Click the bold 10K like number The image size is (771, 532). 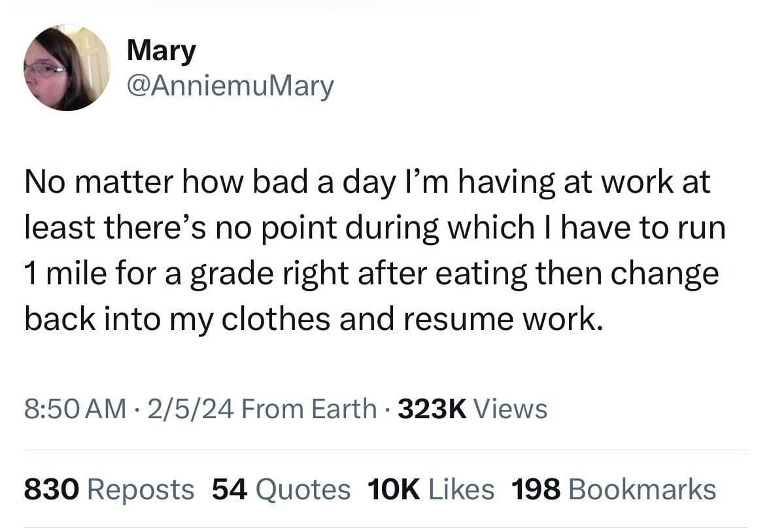point(393,490)
